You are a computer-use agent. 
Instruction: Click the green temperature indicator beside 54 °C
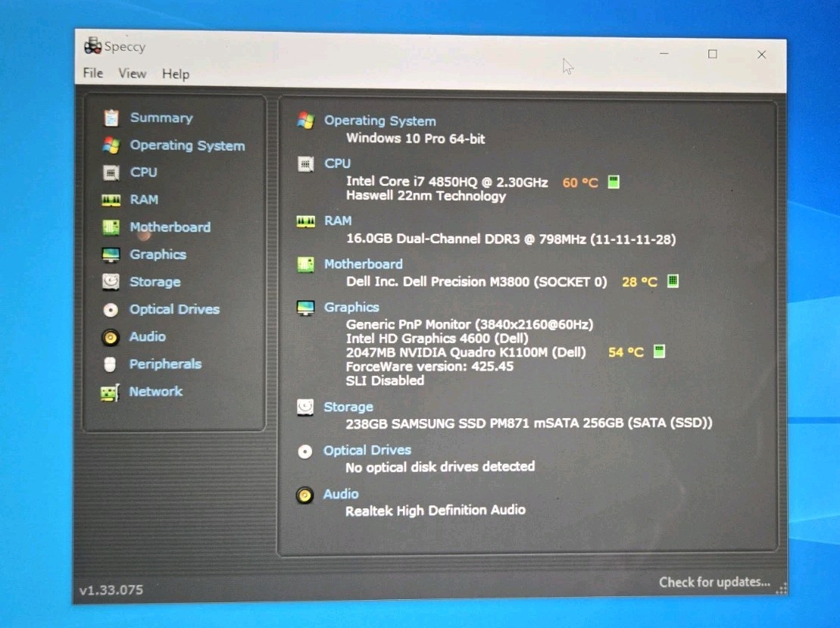coord(660,351)
